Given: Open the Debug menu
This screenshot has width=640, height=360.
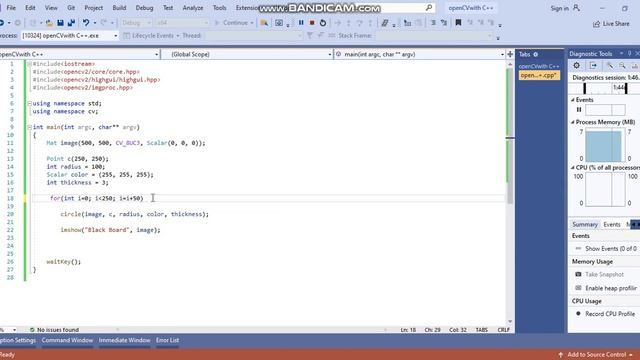Looking at the screenshot, I should 144,8.
